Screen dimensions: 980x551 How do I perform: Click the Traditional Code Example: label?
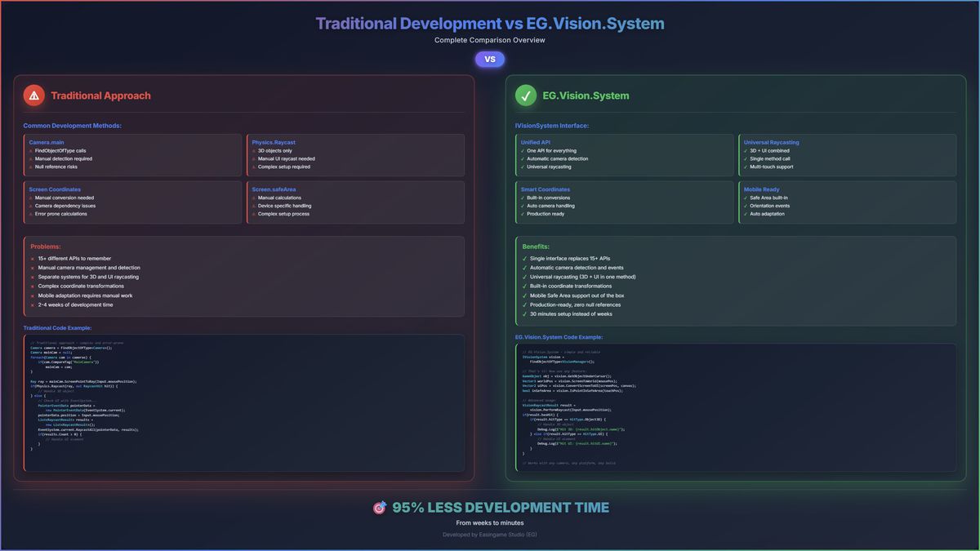click(57, 327)
